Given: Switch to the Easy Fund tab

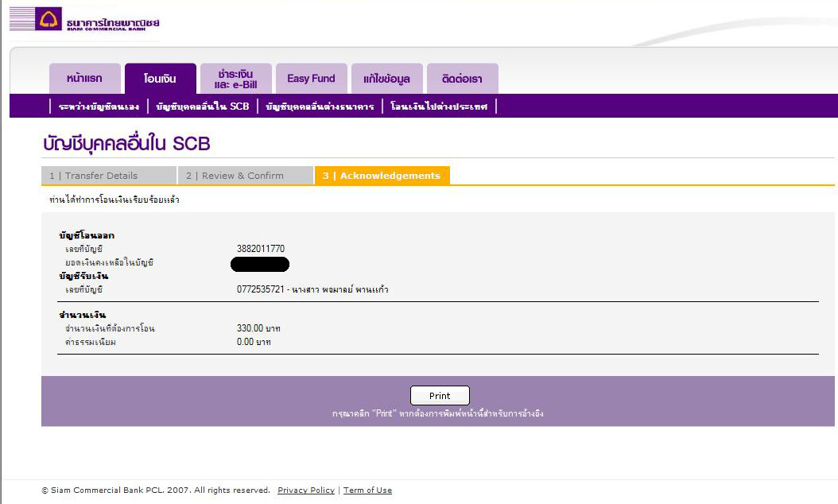Looking at the screenshot, I should 311,79.
